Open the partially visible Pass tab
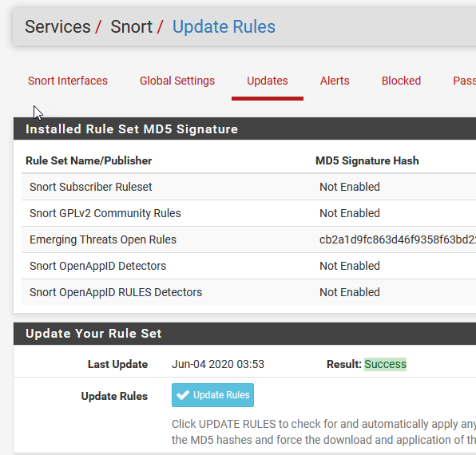 pyautogui.click(x=464, y=81)
